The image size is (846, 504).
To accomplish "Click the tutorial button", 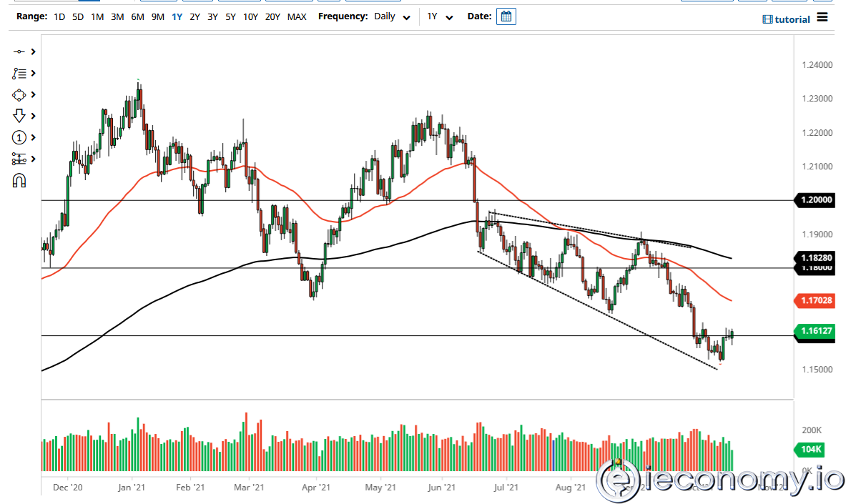I will tap(786, 19).
